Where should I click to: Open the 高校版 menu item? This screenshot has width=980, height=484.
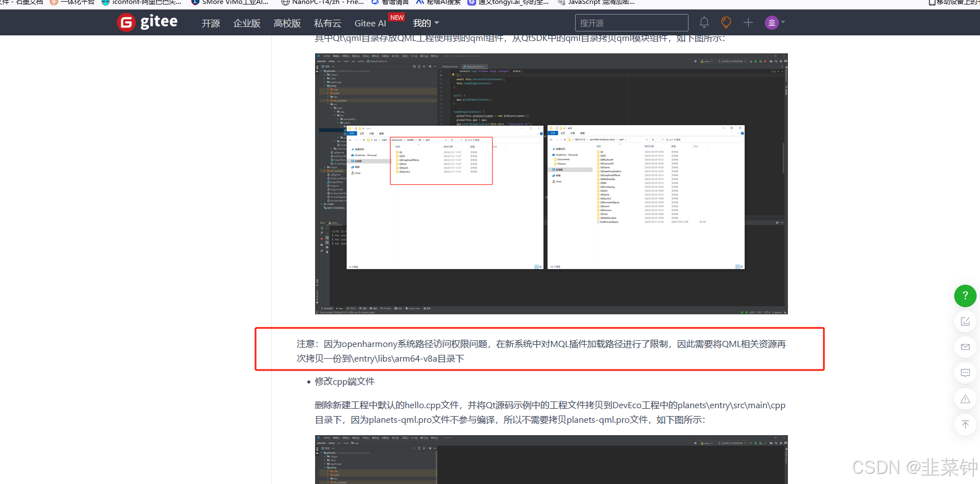[x=287, y=23]
